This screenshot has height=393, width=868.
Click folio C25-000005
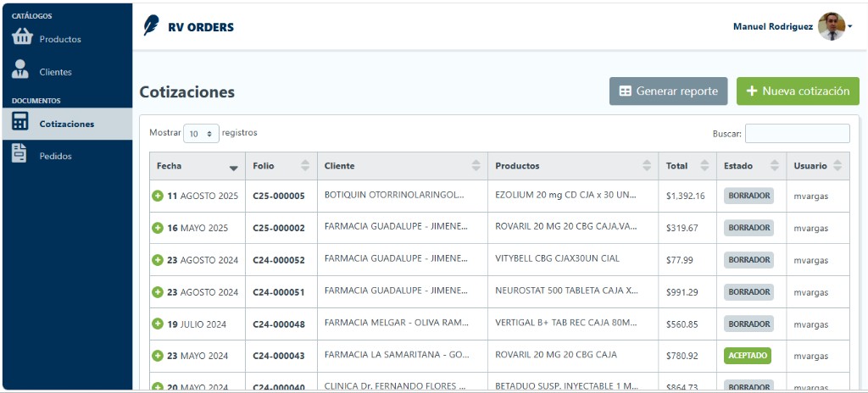coord(278,196)
